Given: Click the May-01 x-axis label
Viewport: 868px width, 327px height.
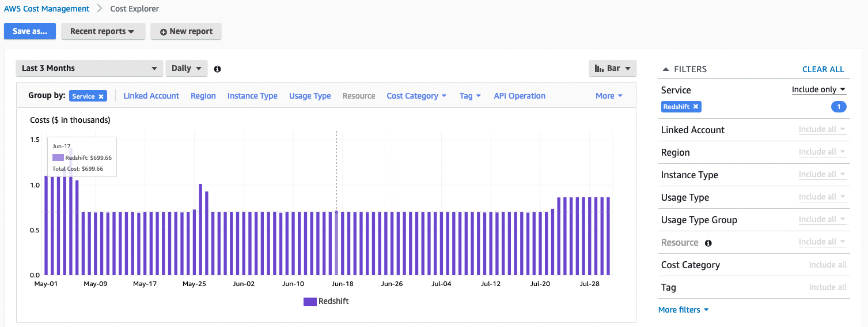Looking at the screenshot, I should (x=46, y=284).
